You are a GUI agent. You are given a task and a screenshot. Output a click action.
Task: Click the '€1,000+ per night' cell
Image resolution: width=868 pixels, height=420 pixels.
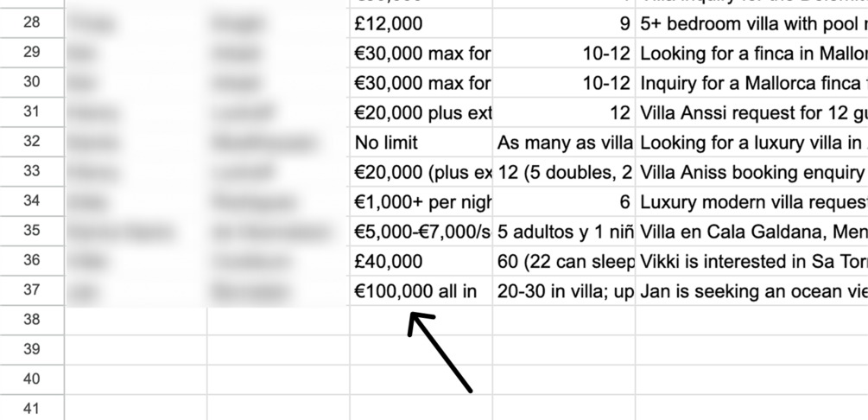pyautogui.click(x=421, y=202)
